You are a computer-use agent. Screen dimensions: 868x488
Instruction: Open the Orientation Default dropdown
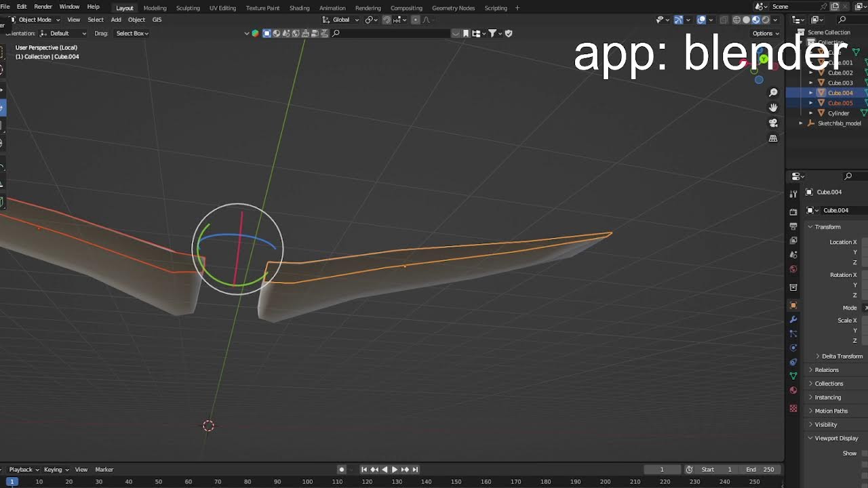pos(63,33)
